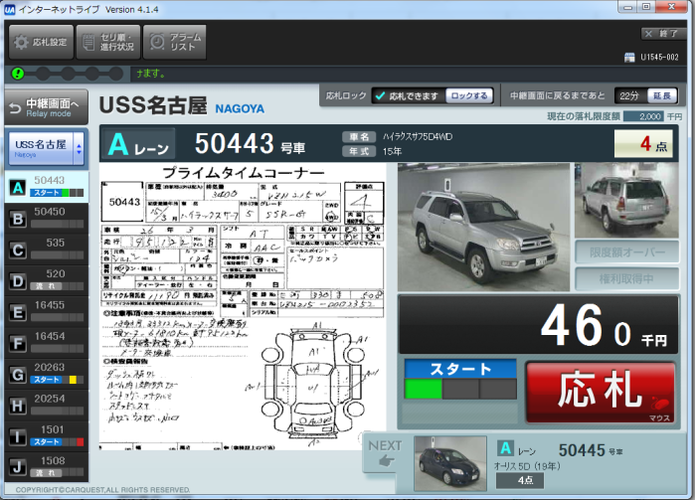Open the rear view vehicle thumbnail
Viewport: 695px width, 500px height.
[626, 200]
